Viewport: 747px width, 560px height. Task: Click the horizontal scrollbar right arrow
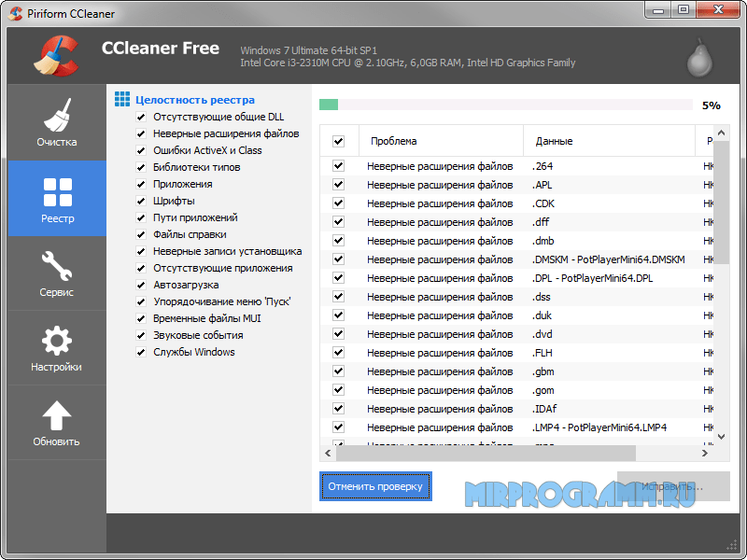[x=705, y=453]
